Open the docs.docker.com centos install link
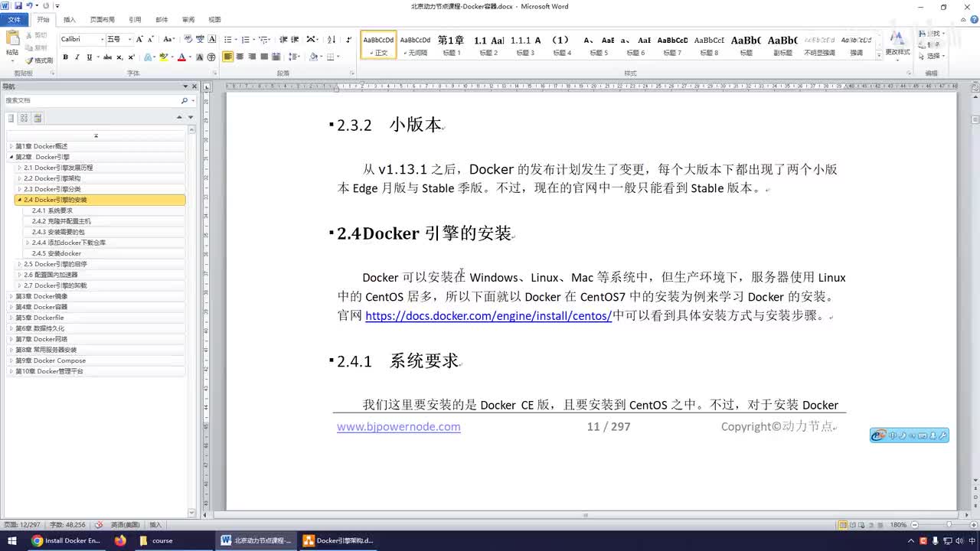The image size is (980, 551). pos(488,315)
